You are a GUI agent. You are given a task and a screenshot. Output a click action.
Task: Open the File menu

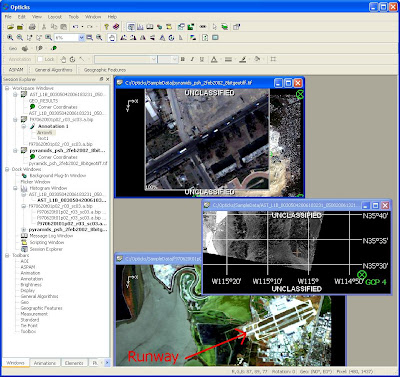click(x=8, y=16)
